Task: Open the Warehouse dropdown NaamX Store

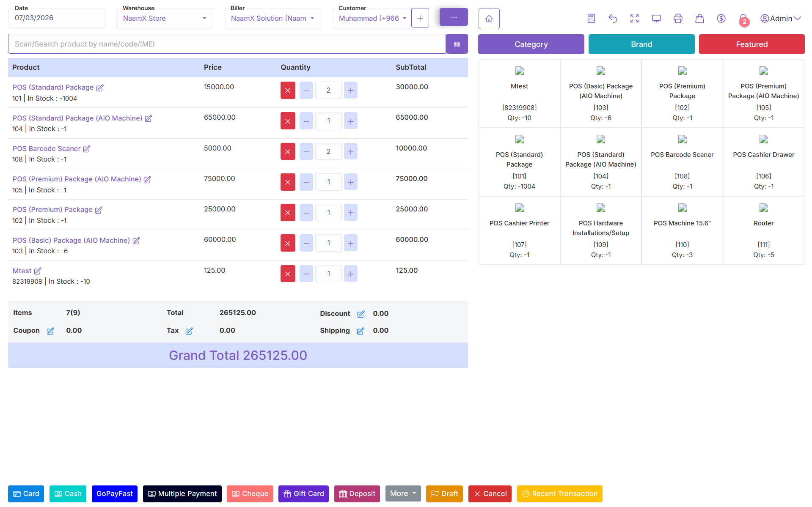Action: pyautogui.click(x=165, y=18)
